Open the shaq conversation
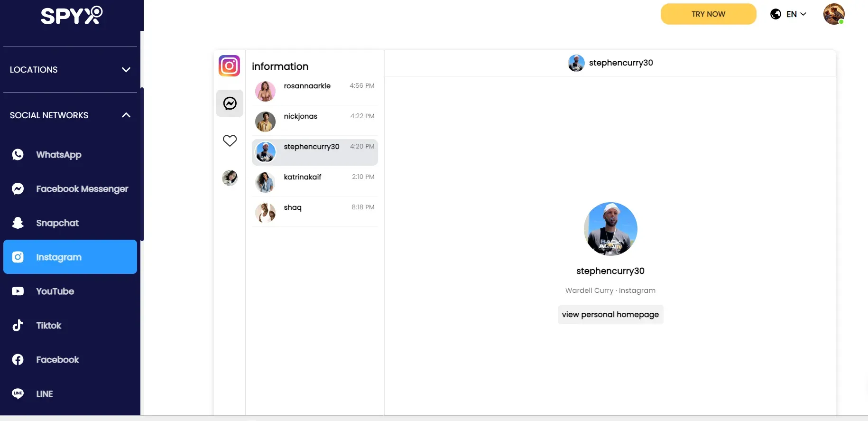868x421 pixels. [x=315, y=213]
